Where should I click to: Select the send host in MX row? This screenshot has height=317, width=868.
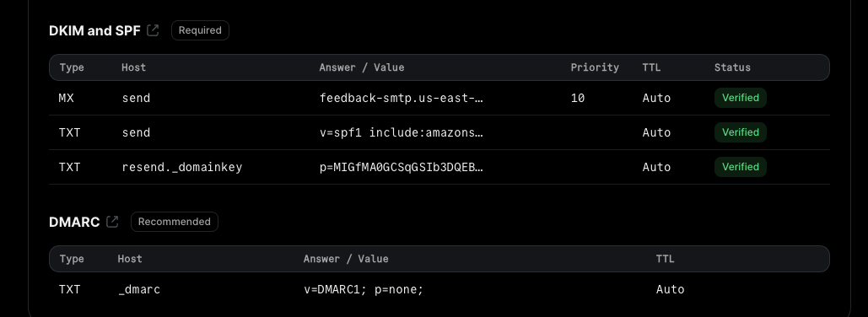(136, 98)
